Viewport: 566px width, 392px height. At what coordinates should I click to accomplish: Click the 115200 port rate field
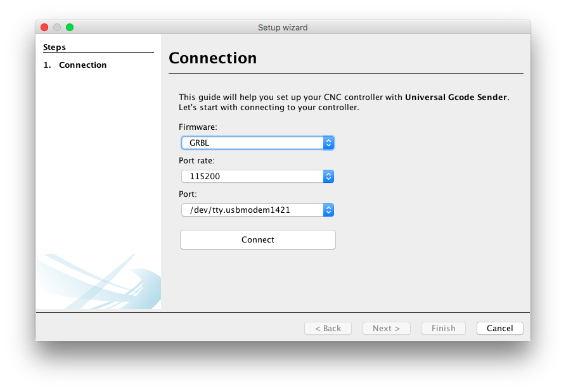[x=247, y=176]
